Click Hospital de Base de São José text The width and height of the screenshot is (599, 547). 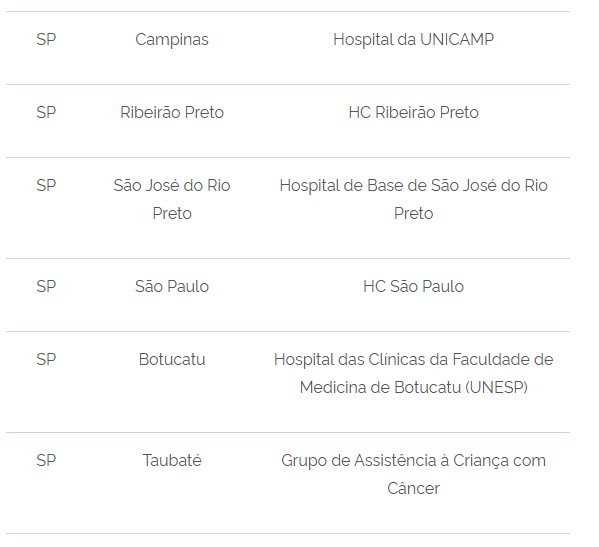click(x=390, y=186)
